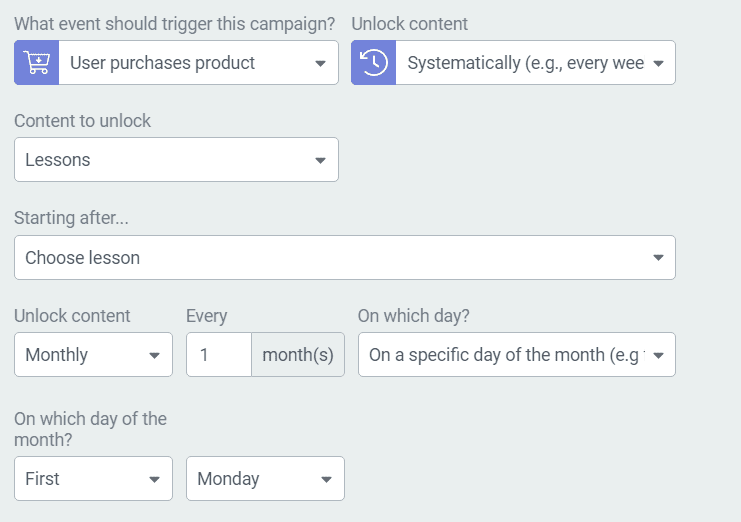Click the 'month(s)' unit label
The height and width of the screenshot is (522, 741).
coord(298,355)
